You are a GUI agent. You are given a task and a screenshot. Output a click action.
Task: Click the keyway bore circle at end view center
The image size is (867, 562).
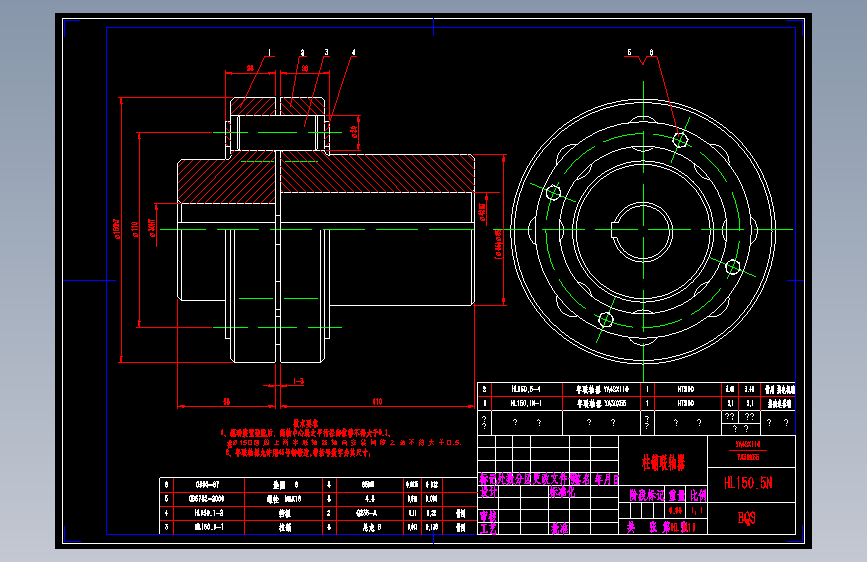point(644,230)
